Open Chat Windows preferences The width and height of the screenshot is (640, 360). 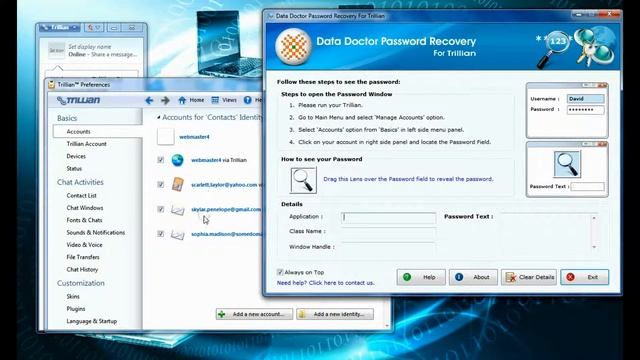[85, 208]
